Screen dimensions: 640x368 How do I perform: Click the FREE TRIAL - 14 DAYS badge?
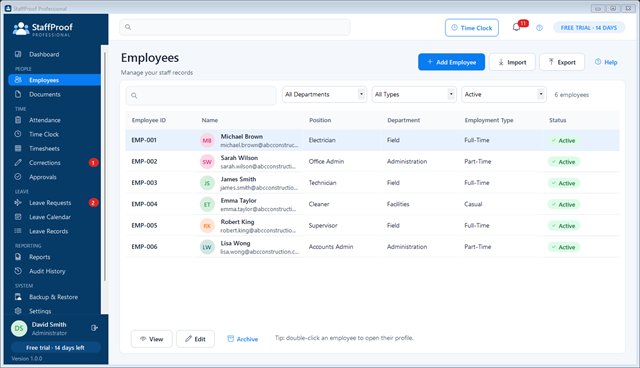(589, 28)
